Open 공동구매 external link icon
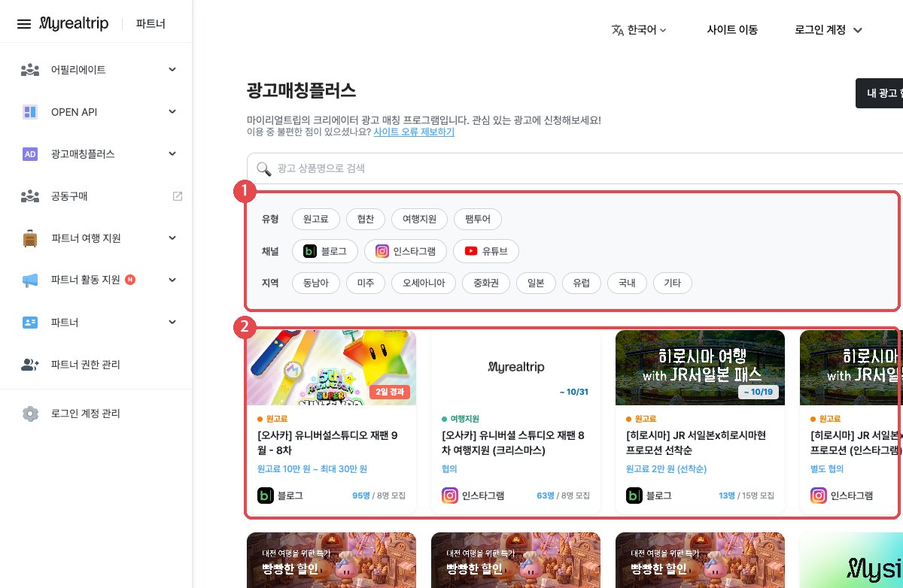This screenshot has height=588, width=903. tap(178, 196)
